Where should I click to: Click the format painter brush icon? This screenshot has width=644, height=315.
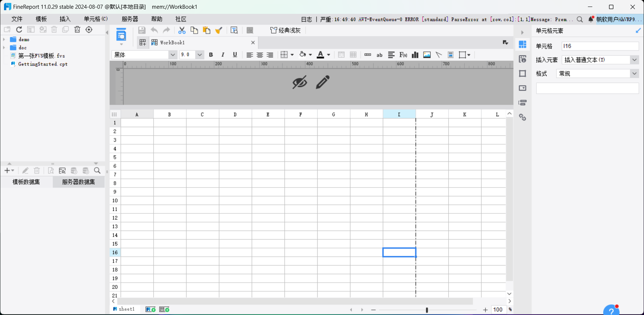[219, 31]
